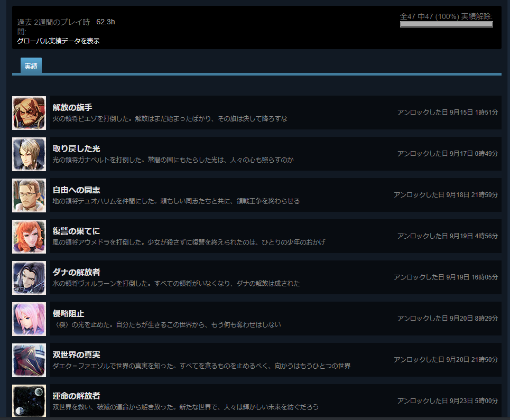Select the ダナの解放者 achievement title
The width and height of the screenshot is (510, 420).
[76, 273]
